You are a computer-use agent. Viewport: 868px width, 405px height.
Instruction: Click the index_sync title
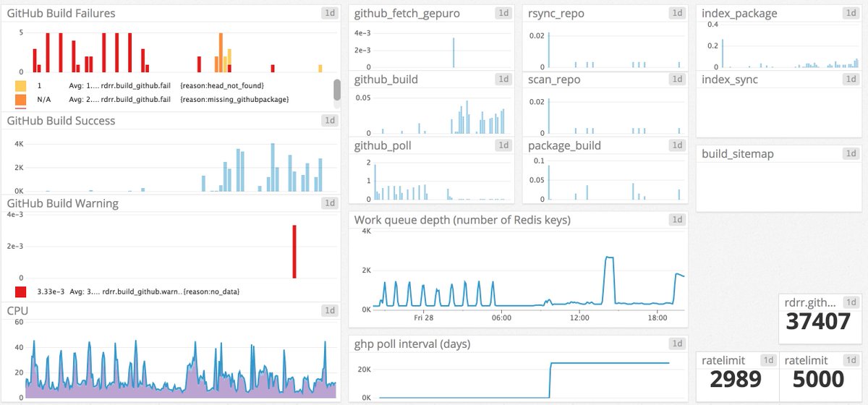click(x=730, y=80)
